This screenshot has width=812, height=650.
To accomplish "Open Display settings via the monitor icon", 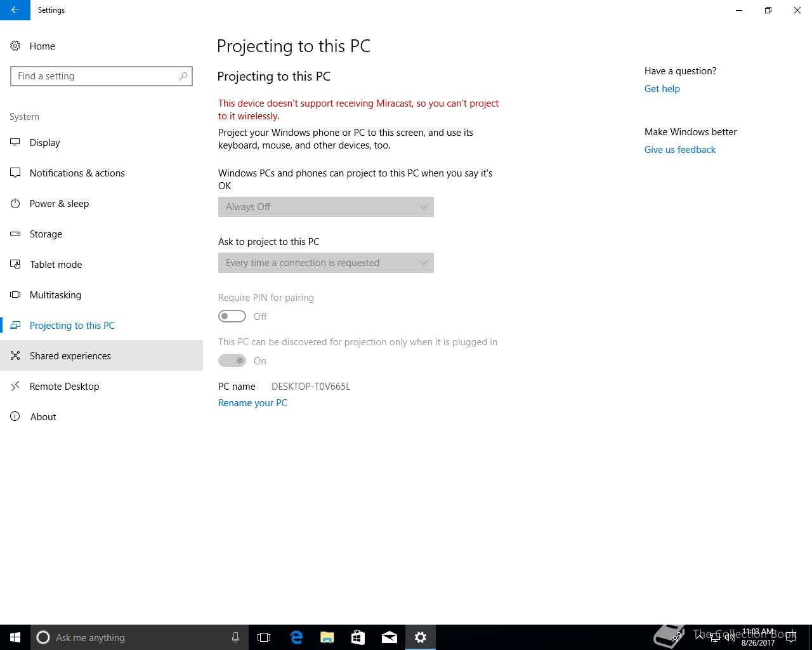I will 15,142.
